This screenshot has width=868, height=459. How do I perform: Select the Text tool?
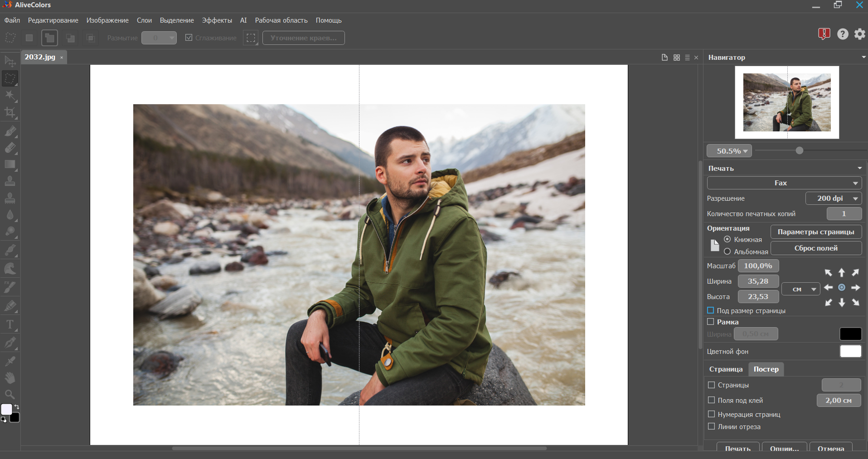pyautogui.click(x=10, y=325)
